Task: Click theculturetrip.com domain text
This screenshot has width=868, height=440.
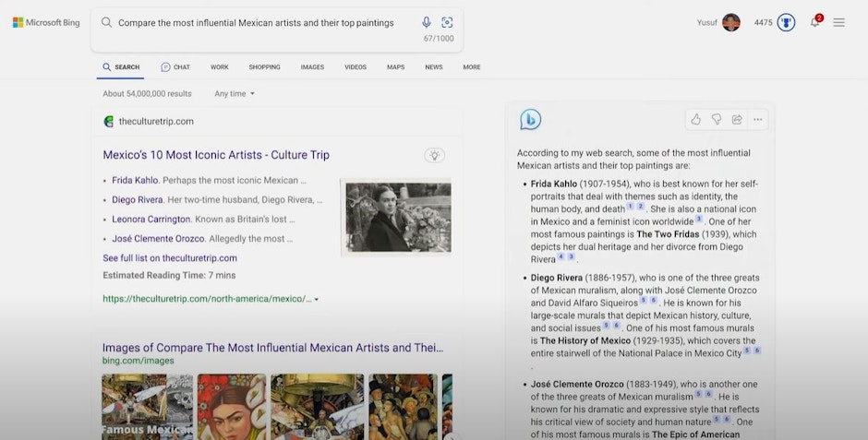Action: [156, 122]
